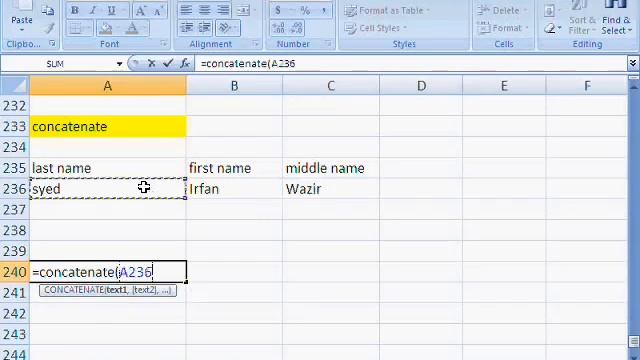Click the Decrease Decimal icon
Viewport: 640px width, 360px height.
point(296,28)
